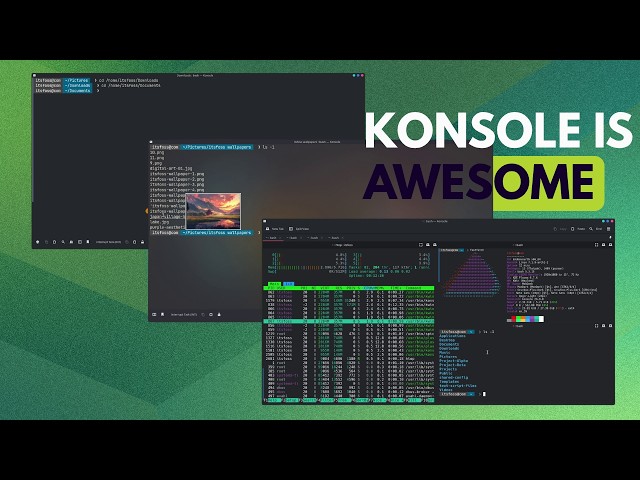Screen dimensions: 640x480
Task: Click the small icon at tab bar's right end
Action: point(610,238)
